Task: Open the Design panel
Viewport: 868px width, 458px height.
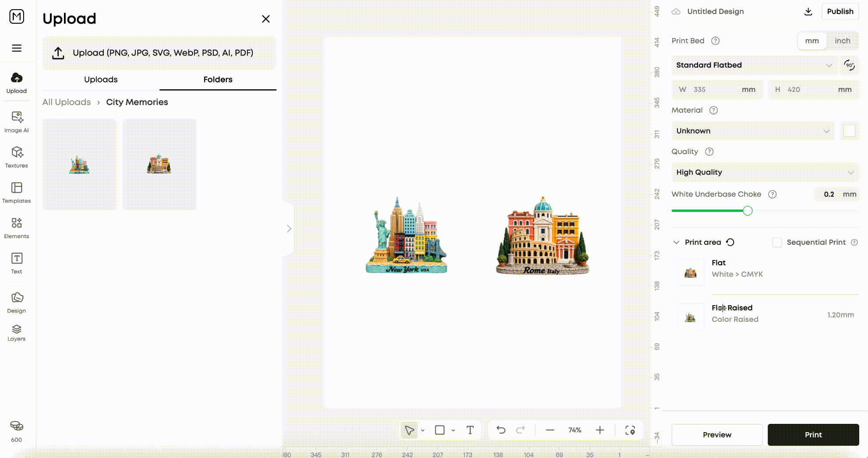Action: point(17,303)
